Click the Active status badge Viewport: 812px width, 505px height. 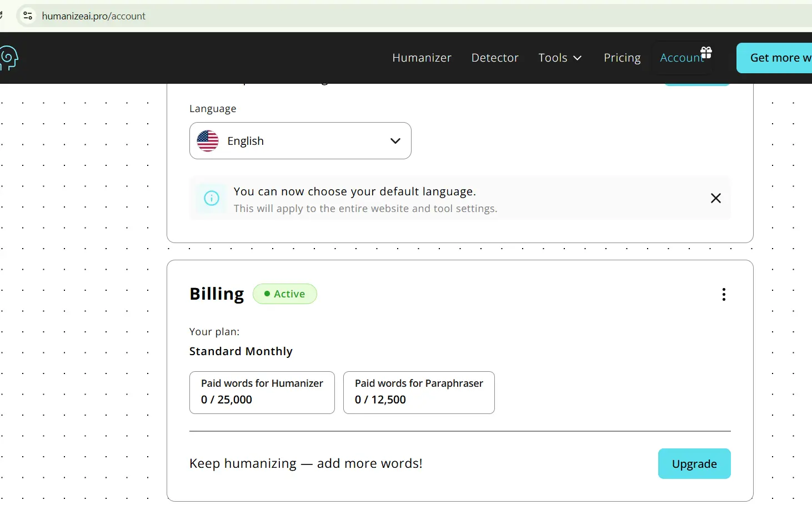coord(285,294)
